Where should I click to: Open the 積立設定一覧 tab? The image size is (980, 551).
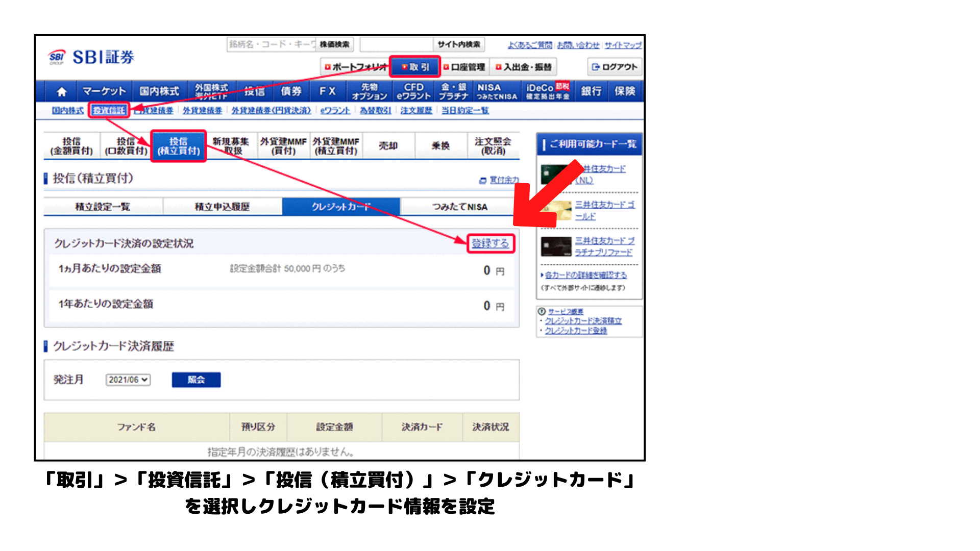(x=103, y=207)
